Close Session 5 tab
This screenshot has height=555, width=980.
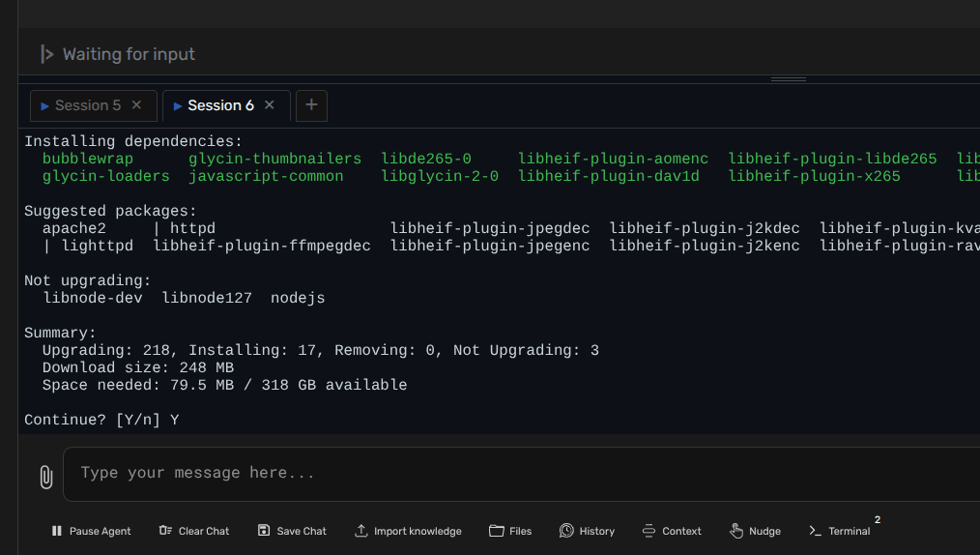(136, 105)
